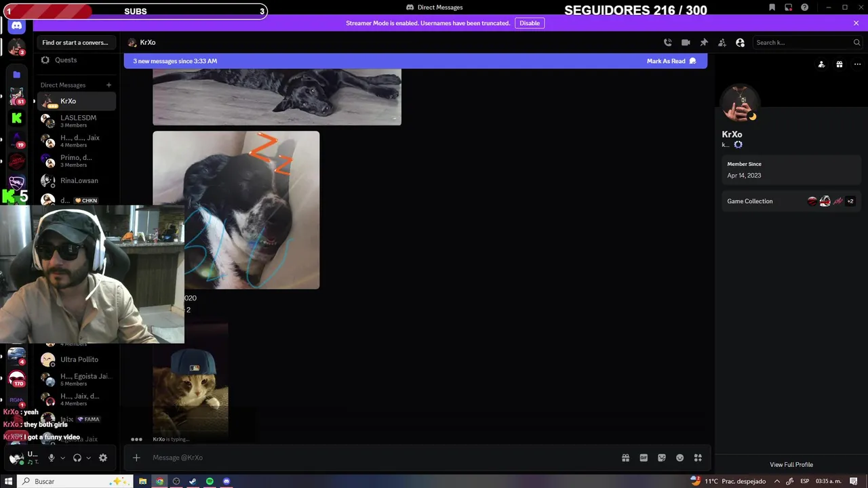Open Spotify from the taskbar
This screenshot has width=868, height=488.
tap(210, 481)
